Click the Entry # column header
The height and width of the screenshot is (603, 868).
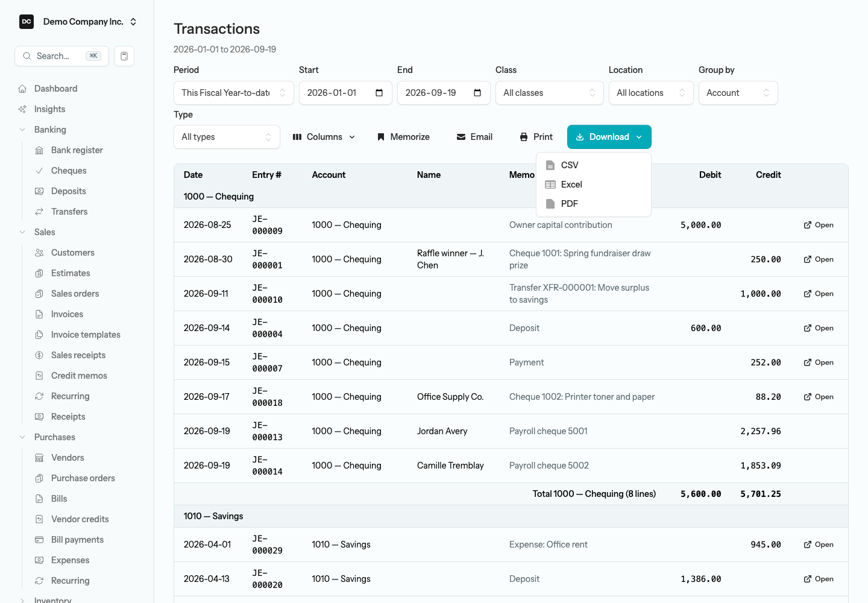pyautogui.click(x=266, y=175)
